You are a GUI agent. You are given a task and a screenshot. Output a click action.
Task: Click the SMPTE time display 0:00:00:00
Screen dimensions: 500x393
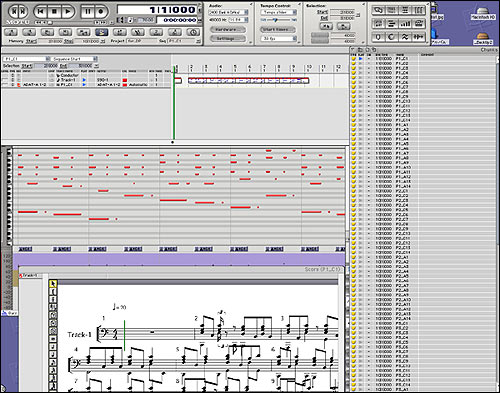tap(177, 20)
